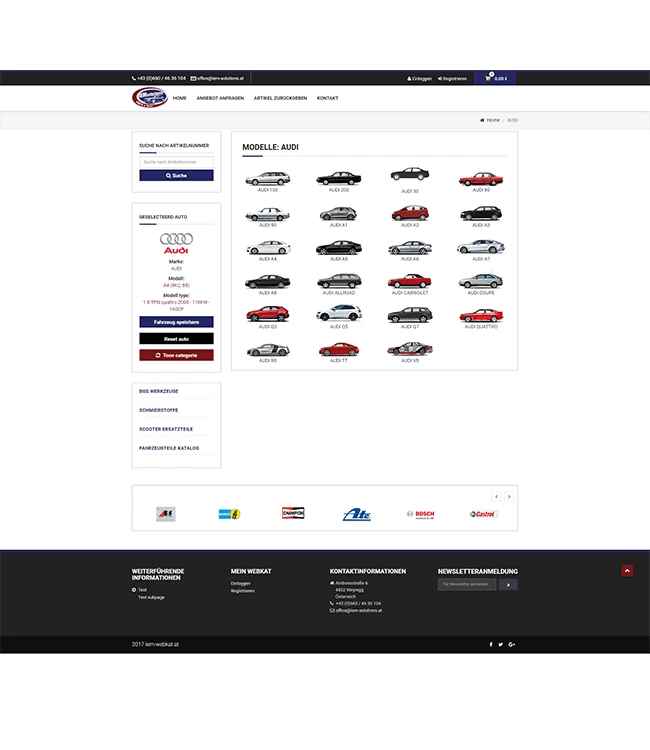
Task: Open SCHMIERSTOFFE category
Action: click(x=158, y=410)
